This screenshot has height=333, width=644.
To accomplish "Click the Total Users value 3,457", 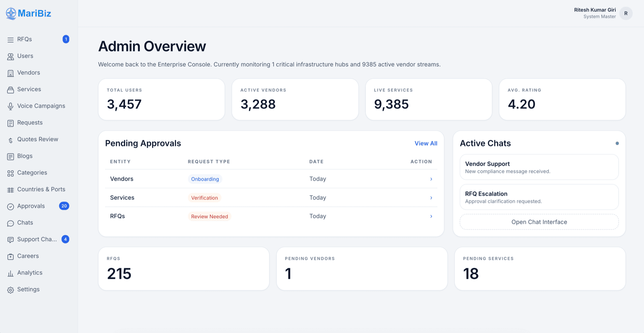I will point(124,104).
